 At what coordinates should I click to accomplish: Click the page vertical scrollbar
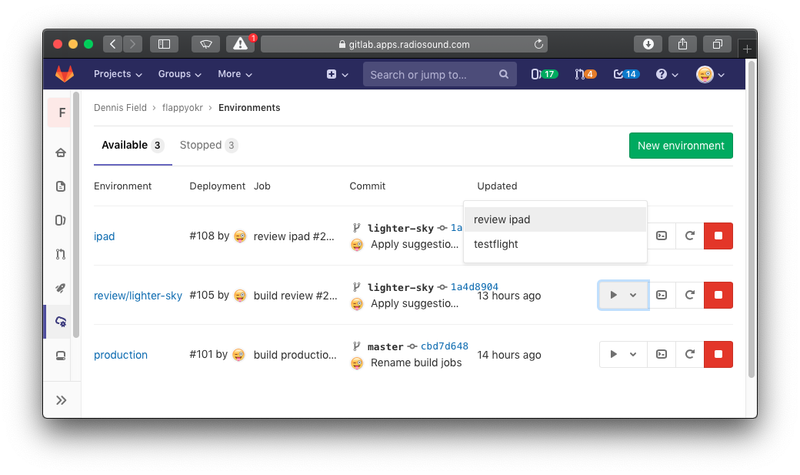[751, 219]
